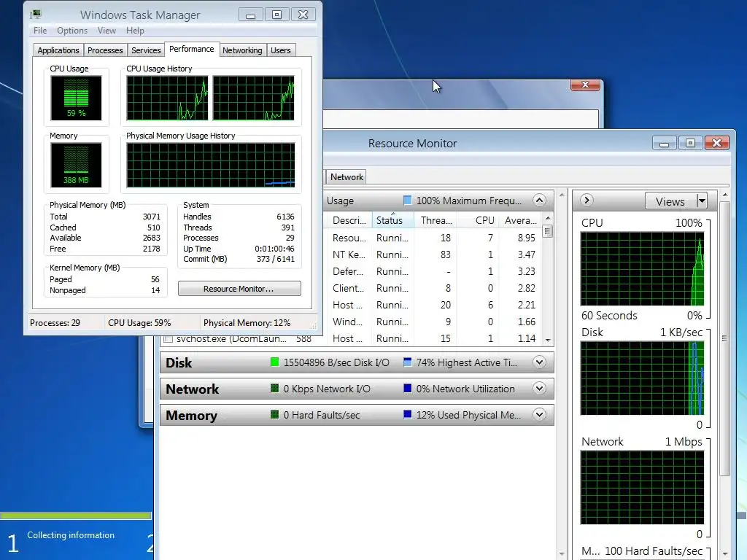Screen dimensions: 747x560
Task: Open the Users tab
Action: 281,50
